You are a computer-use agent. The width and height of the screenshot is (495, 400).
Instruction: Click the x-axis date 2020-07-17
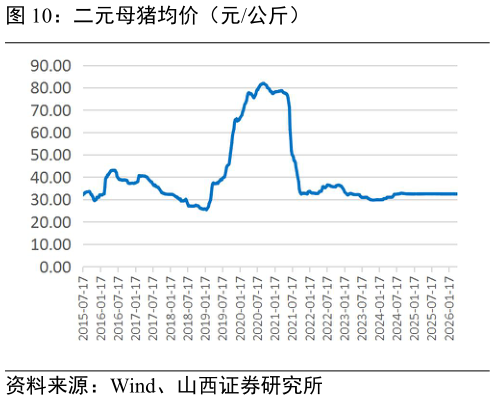pos(257,308)
